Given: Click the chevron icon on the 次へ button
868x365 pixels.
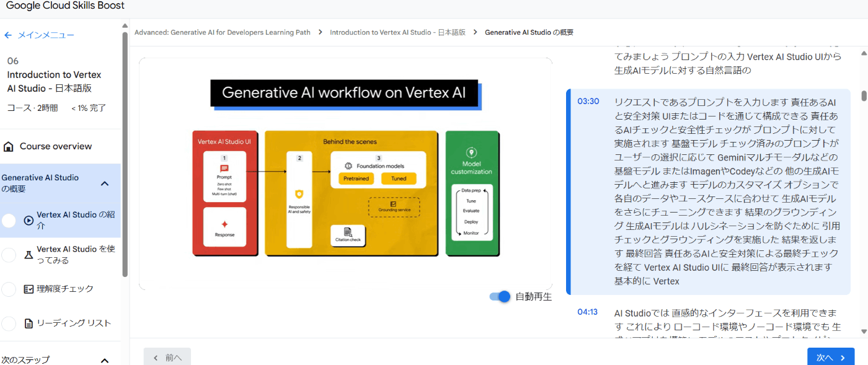Looking at the screenshot, I should tap(843, 358).
